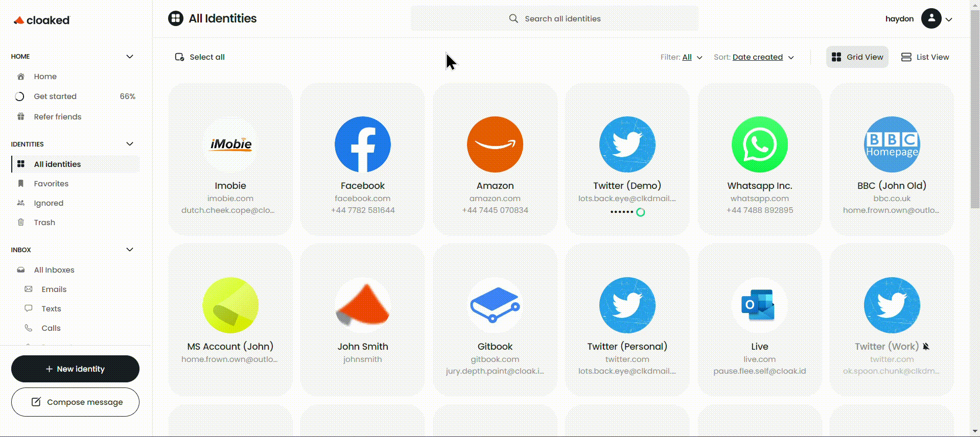Open the John Smith identity icon
Viewport: 980px width, 437px height.
tap(363, 305)
